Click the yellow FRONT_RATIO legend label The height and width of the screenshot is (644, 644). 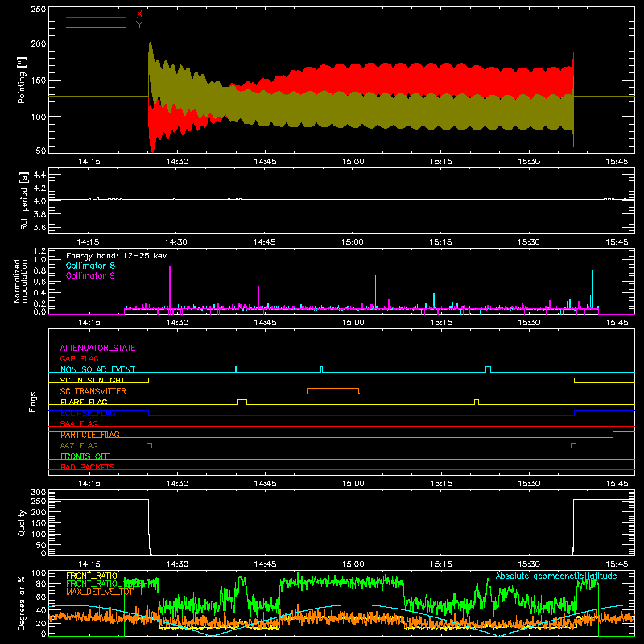click(x=92, y=576)
